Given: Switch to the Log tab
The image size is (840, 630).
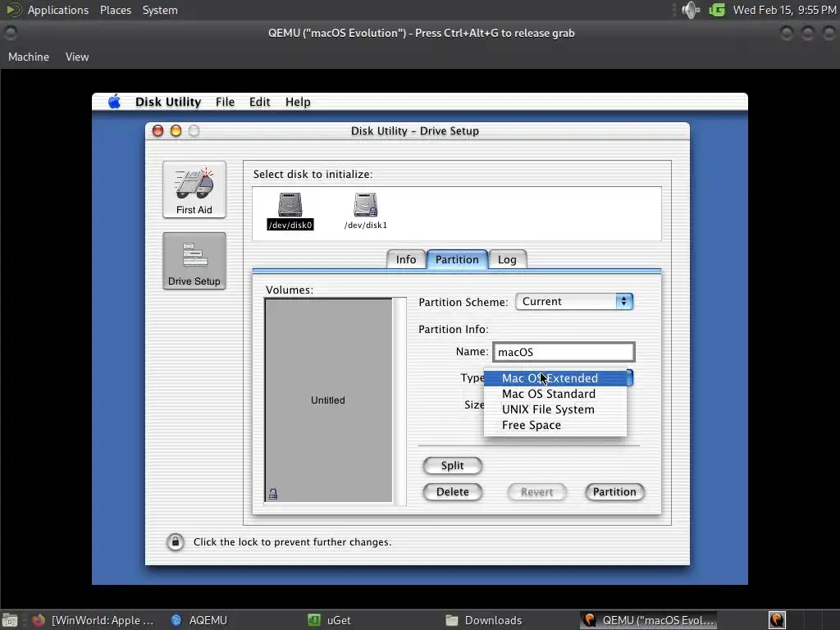Looking at the screenshot, I should (507, 259).
